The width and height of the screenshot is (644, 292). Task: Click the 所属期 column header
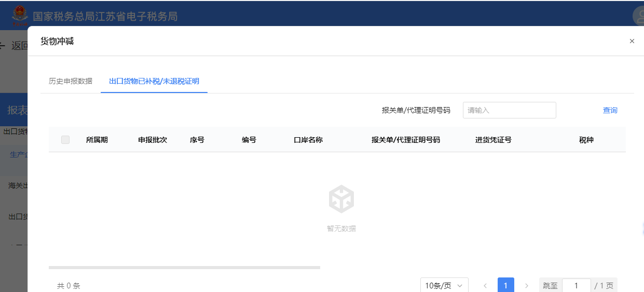97,140
